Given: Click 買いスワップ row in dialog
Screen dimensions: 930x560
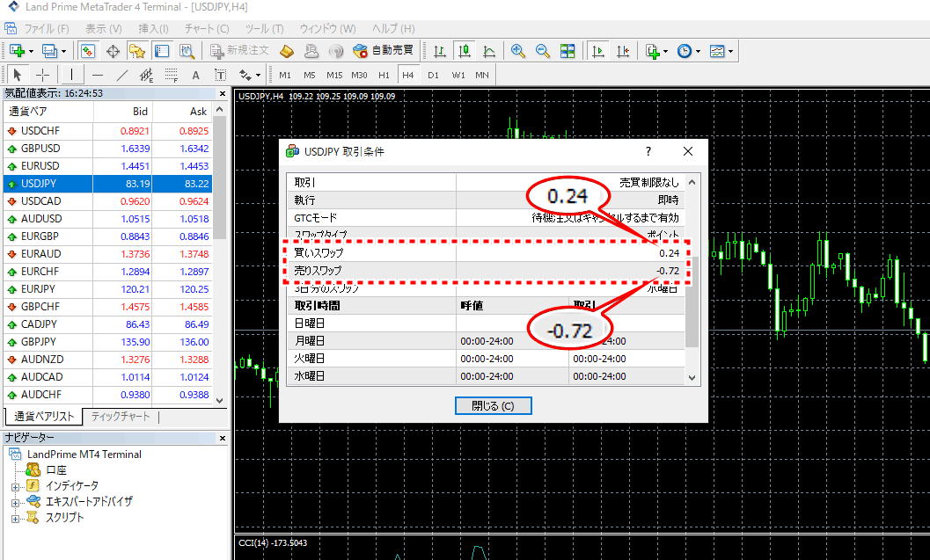Looking at the screenshot, I should tap(486, 253).
